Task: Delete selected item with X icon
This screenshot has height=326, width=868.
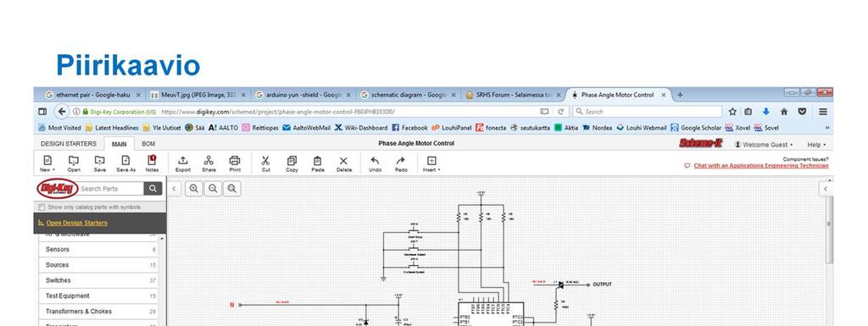Action: click(x=344, y=163)
